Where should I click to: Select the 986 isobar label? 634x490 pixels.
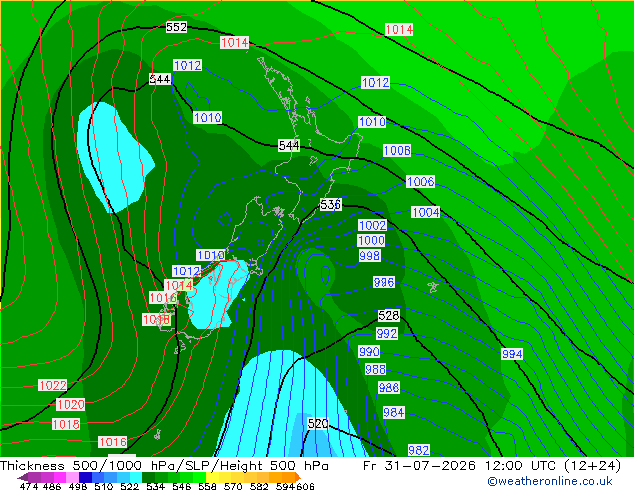pos(389,388)
